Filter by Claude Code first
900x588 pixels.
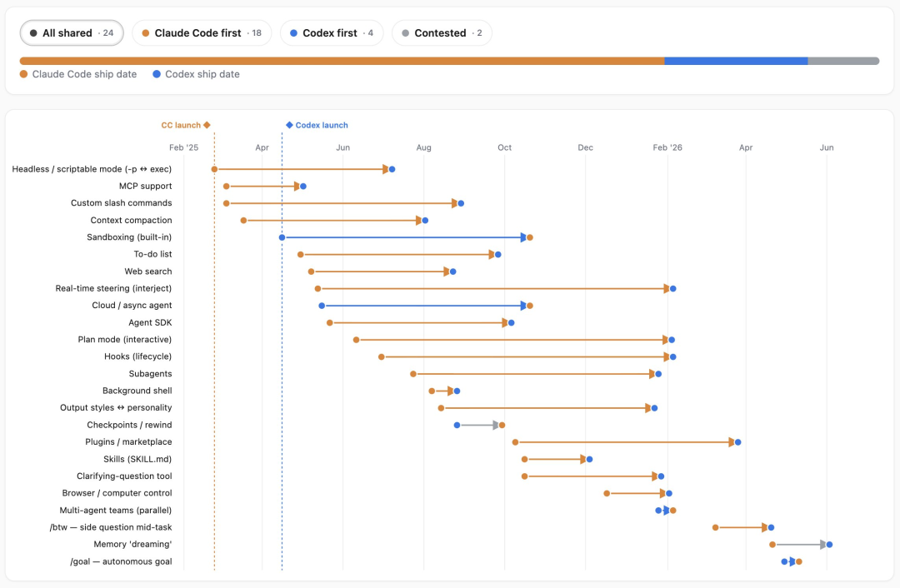click(x=202, y=33)
